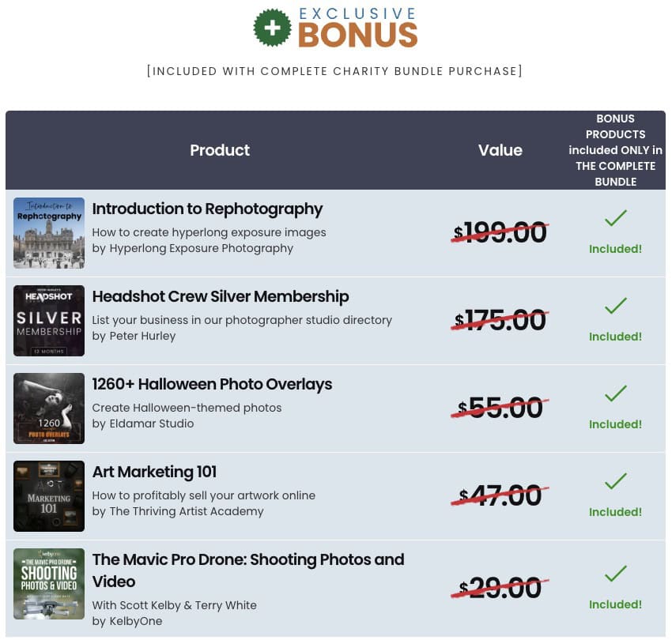The image size is (672, 640).
Task: Click the Halloween Photo Overlays checkmark icon
Action: [615, 393]
